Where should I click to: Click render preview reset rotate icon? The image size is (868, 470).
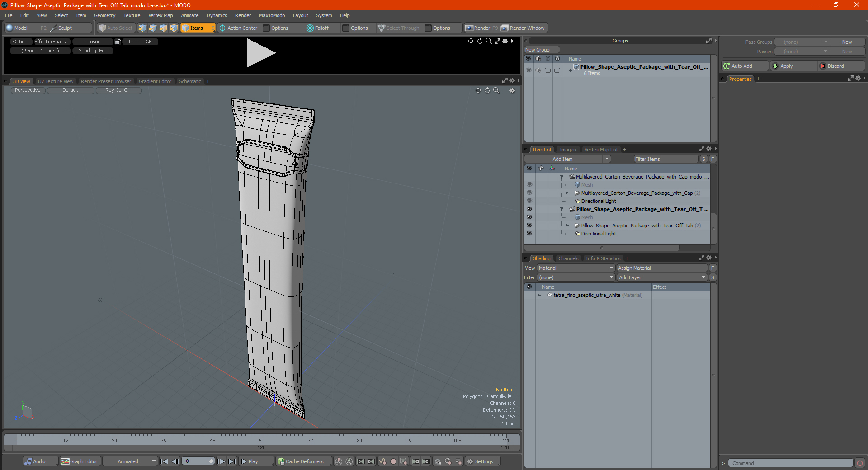pos(480,41)
